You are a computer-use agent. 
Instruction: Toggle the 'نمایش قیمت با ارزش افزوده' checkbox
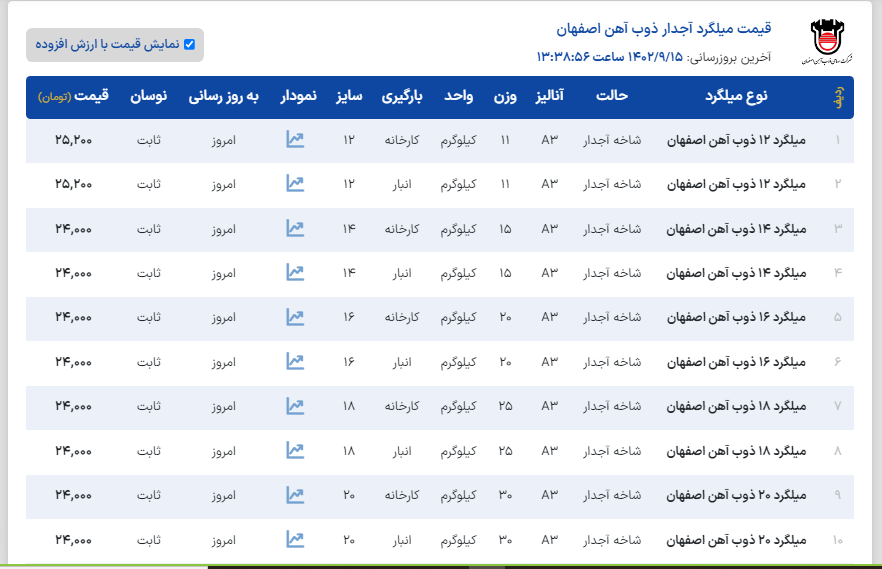click(190, 45)
